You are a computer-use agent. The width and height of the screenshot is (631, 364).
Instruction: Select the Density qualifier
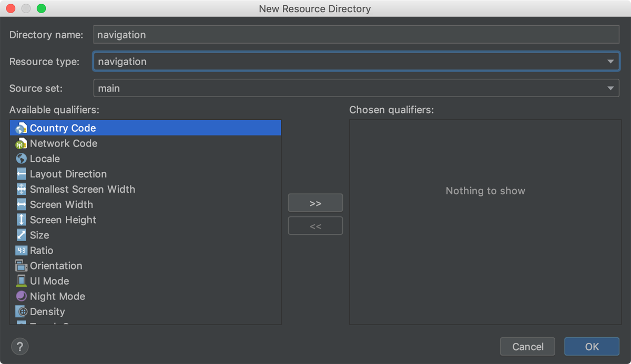[x=146, y=311]
